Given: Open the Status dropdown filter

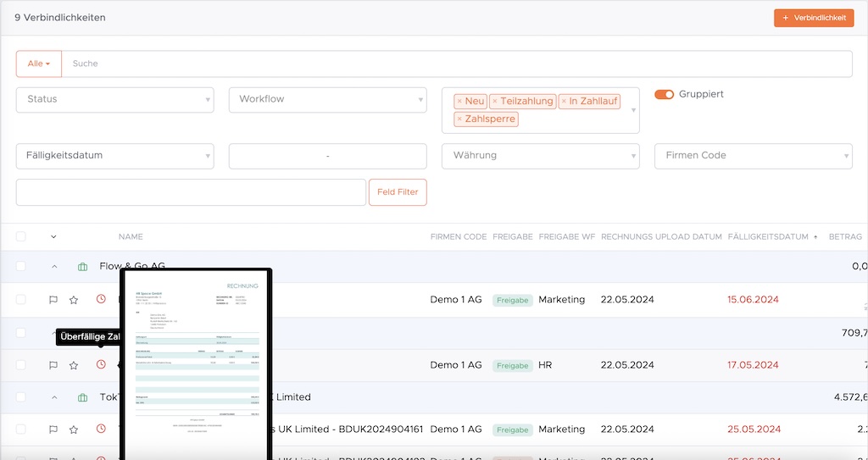Looking at the screenshot, I should pos(114,99).
